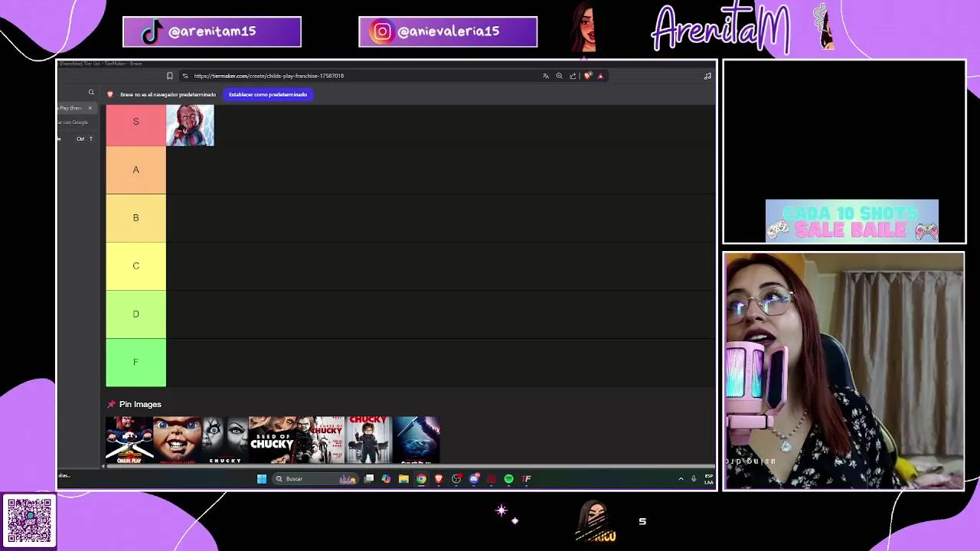The image size is (980, 551).
Task: Click the translate page icon in address bar
Action: click(x=546, y=76)
